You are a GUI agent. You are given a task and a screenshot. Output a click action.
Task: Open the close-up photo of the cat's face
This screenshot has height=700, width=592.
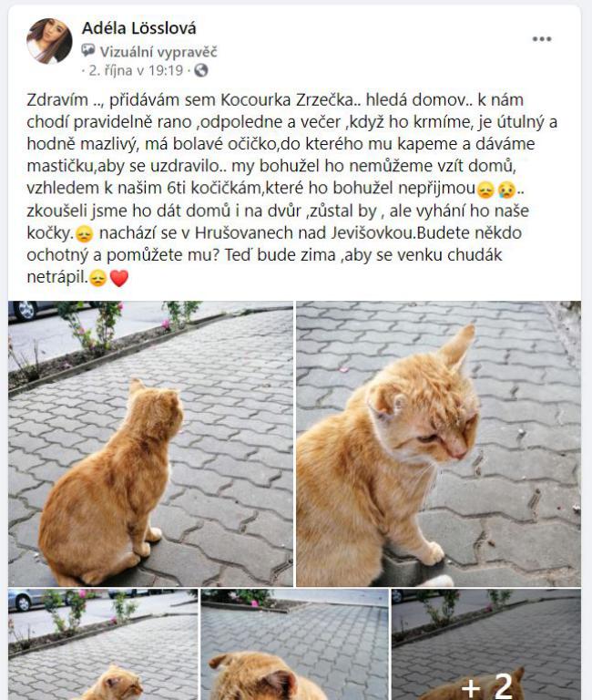tap(438, 443)
